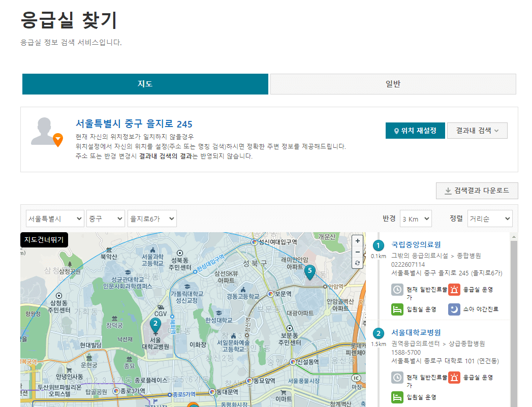This screenshot has width=532, height=407.
Task: Click the 위치 재설정 button
Action: click(415, 131)
